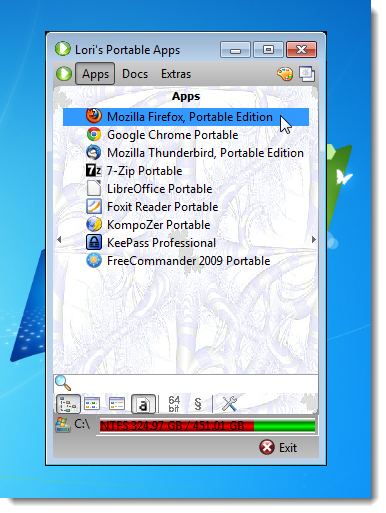The image size is (386, 513).
Task: Open the Apps tab
Action: tap(95, 74)
